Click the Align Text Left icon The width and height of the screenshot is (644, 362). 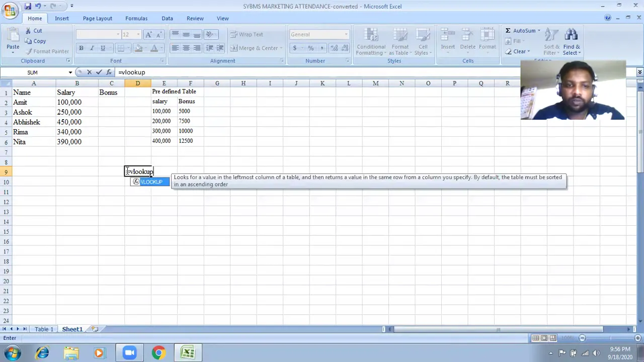(x=175, y=48)
